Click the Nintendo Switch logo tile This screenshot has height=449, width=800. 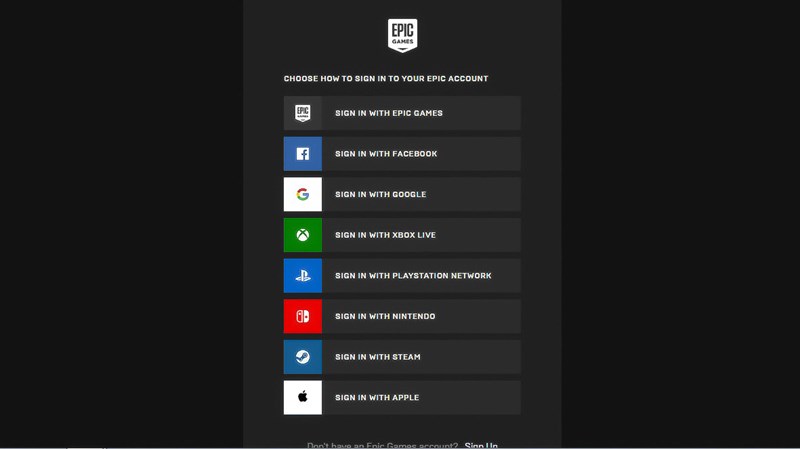tap(303, 316)
